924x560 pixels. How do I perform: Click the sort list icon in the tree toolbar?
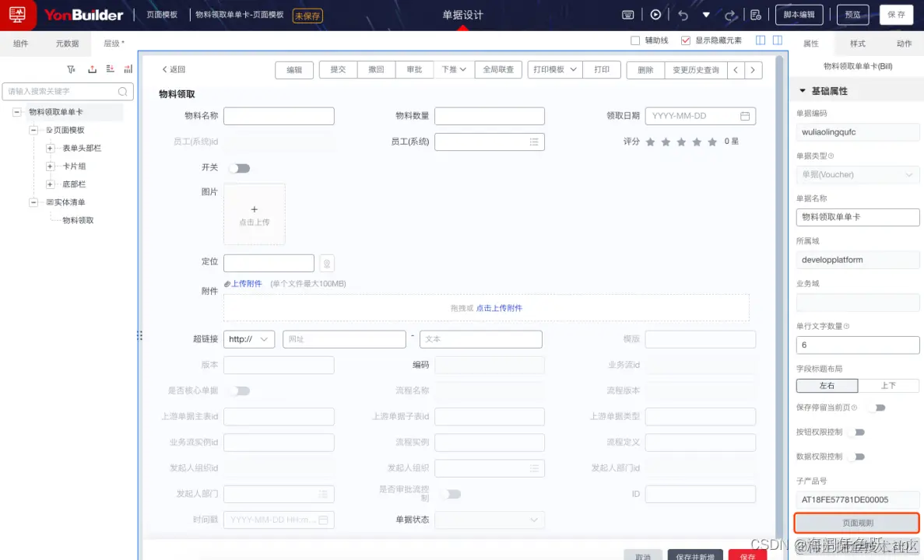pos(111,69)
